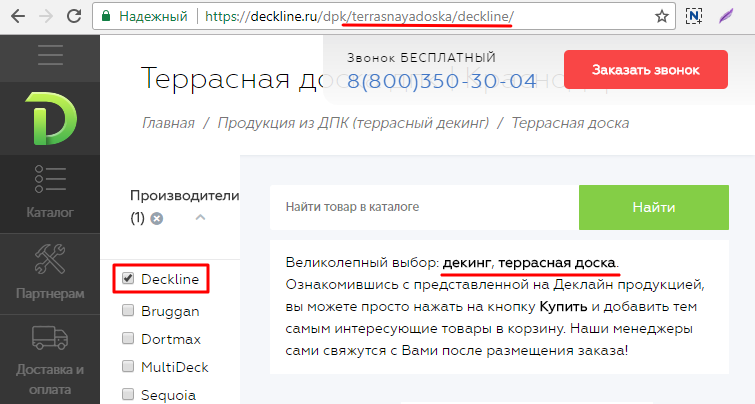Open the hamburger menu in the sidebar

click(x=50, y=55)
